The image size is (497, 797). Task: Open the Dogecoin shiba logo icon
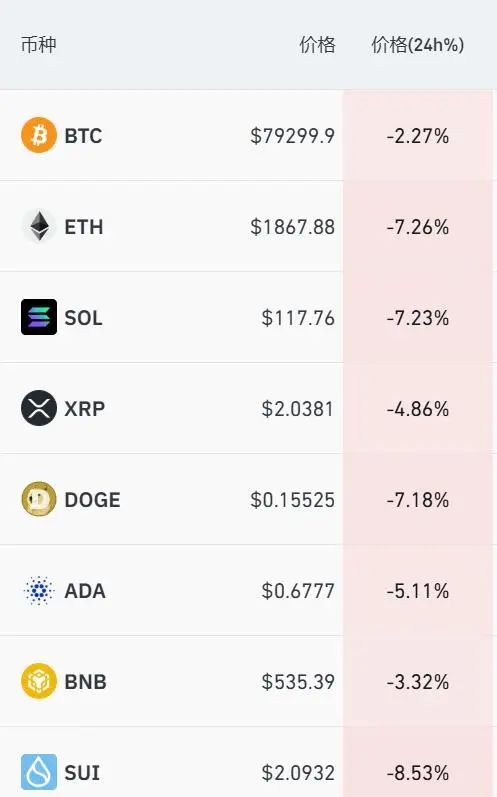click(x=39, y=499)
